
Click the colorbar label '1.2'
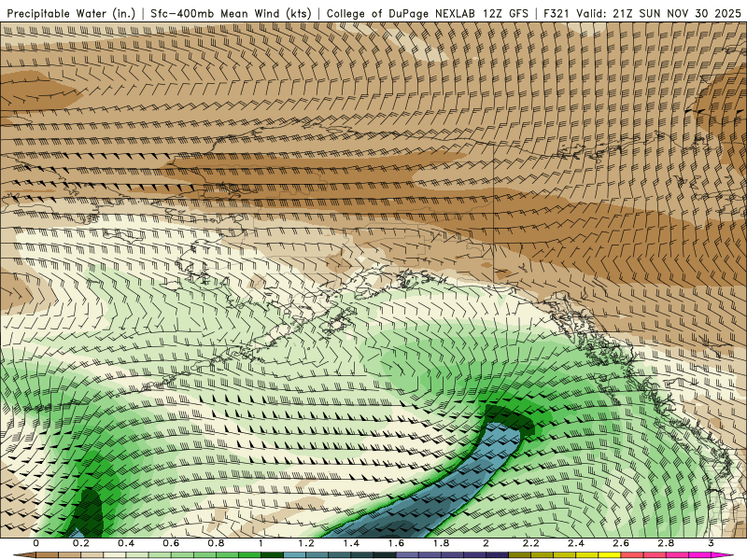pyautogui.click(x=306, y=543)
